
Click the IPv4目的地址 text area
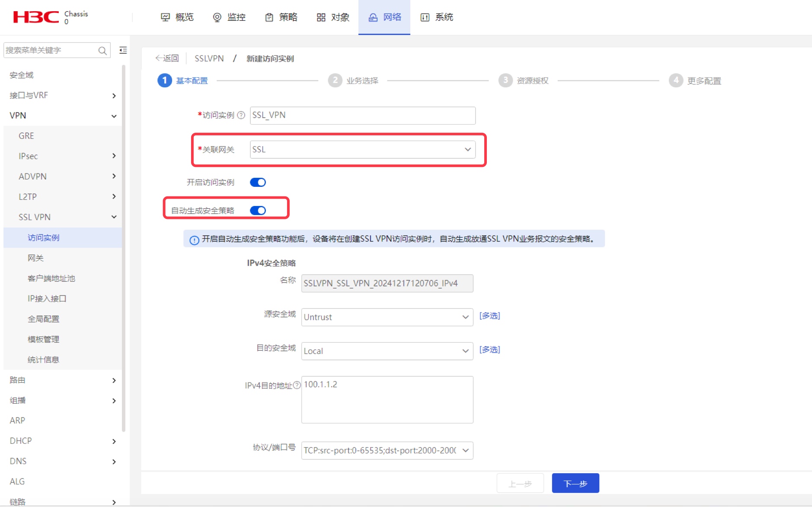pos(387,400)
